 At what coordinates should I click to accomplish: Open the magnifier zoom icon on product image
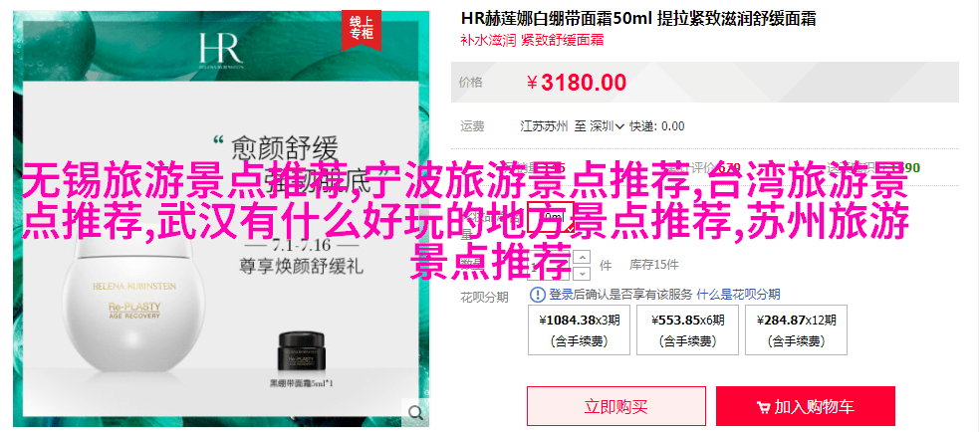point(415,412)
